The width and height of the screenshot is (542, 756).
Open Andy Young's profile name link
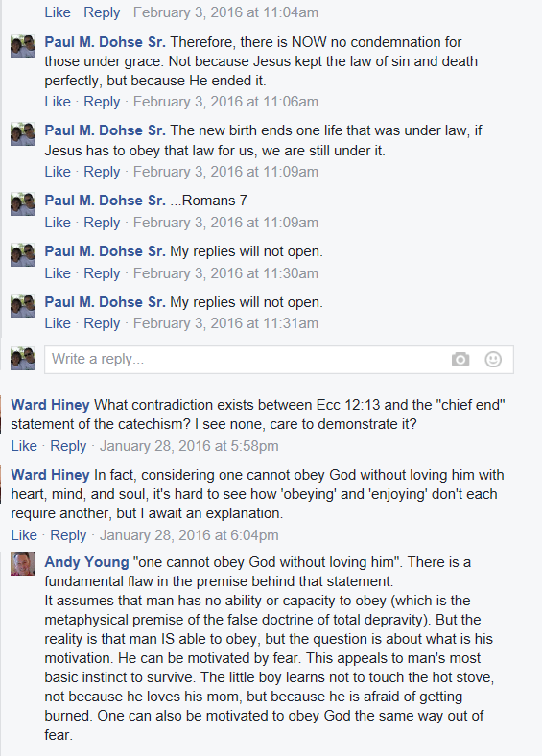pos(86,561)
